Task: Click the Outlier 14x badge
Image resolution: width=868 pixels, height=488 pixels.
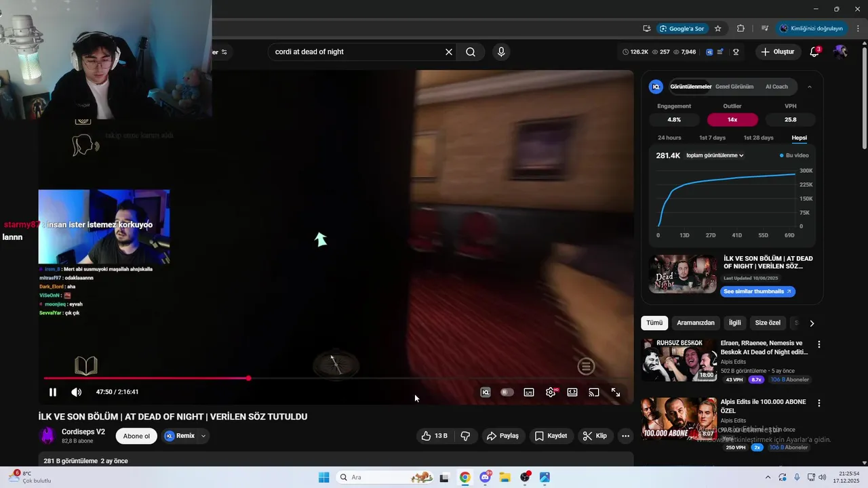Action: point(732,119)
